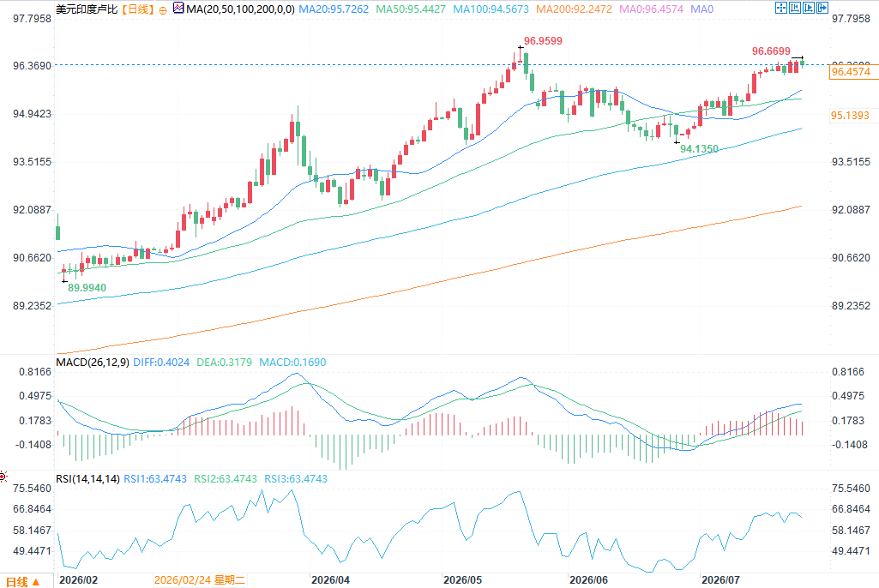Toggle the MA20 line label
This screenshot has width=879, height=588.
coord(334,9)
